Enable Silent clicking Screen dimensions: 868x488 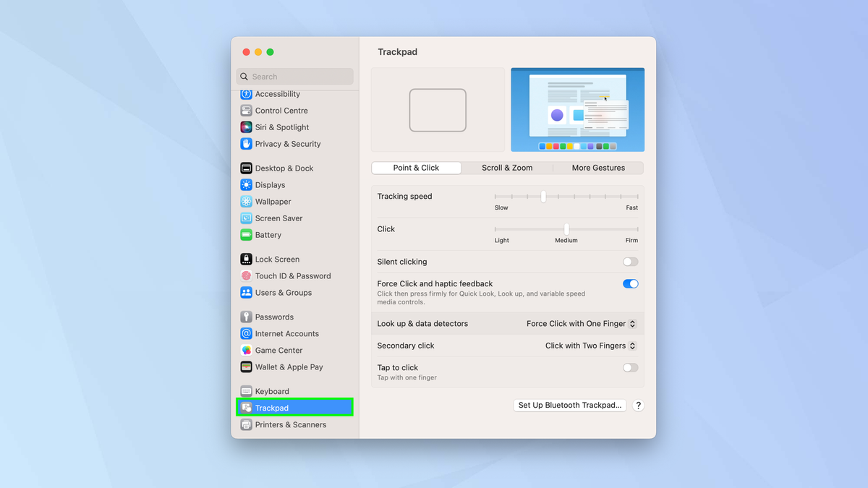tap(629, 261)
